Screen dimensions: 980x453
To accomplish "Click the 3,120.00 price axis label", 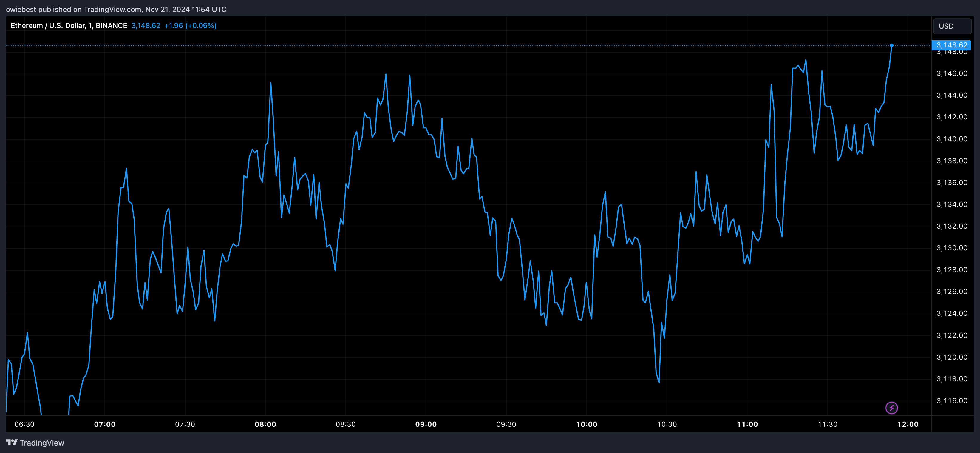I will (x=952, y=357).
